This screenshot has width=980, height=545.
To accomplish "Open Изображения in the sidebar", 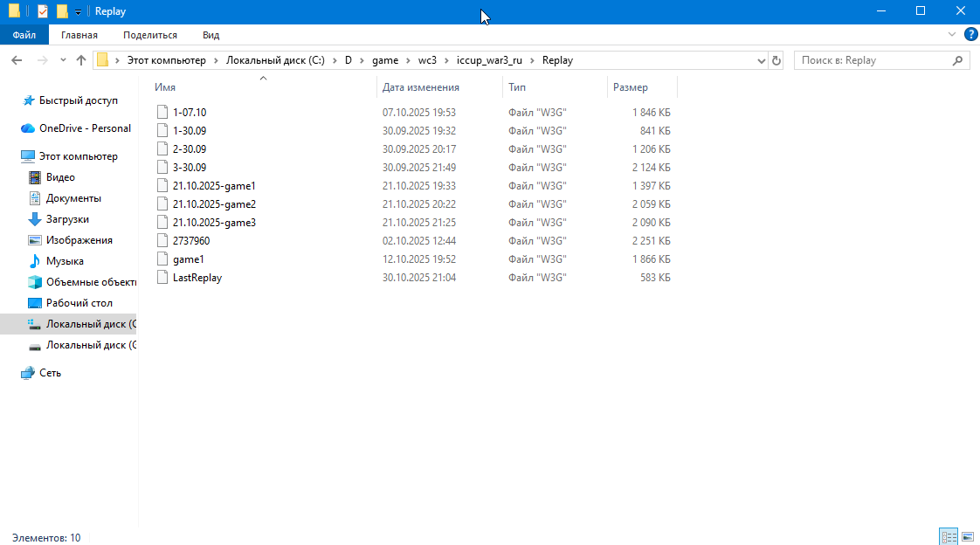I will click(79, 240).
